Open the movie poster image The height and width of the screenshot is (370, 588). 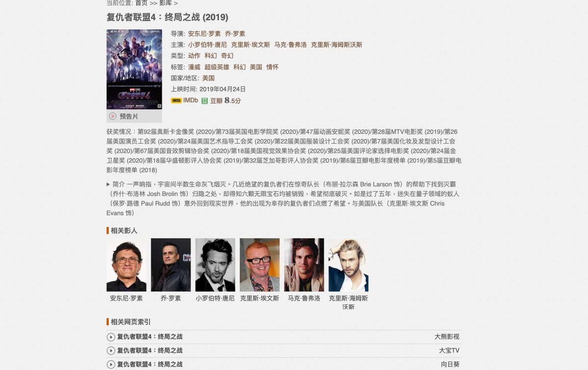[x=134, y=69]
